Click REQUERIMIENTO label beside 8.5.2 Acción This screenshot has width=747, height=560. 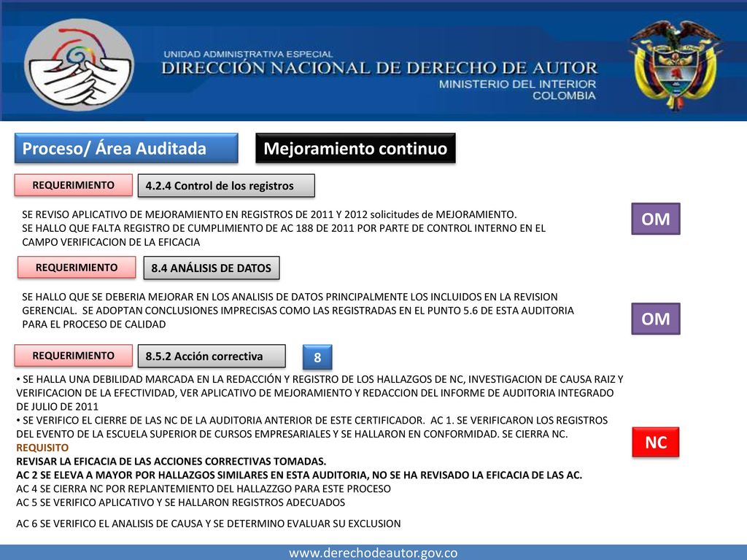click(x=74, y=356)
